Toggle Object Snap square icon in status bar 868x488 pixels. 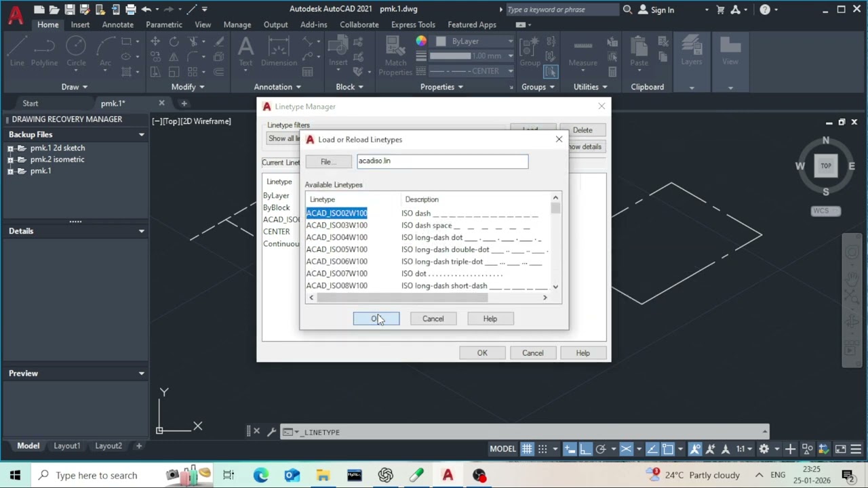coord(668,449)
